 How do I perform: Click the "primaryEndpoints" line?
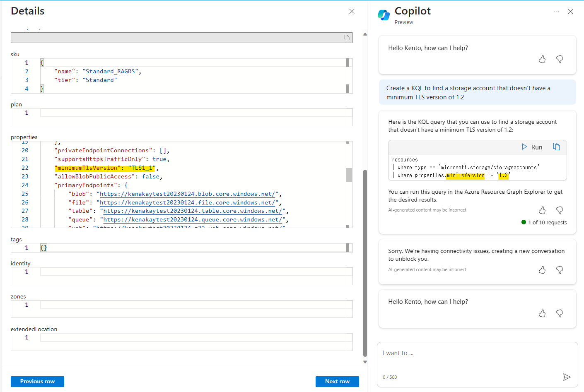click(91, 185)
